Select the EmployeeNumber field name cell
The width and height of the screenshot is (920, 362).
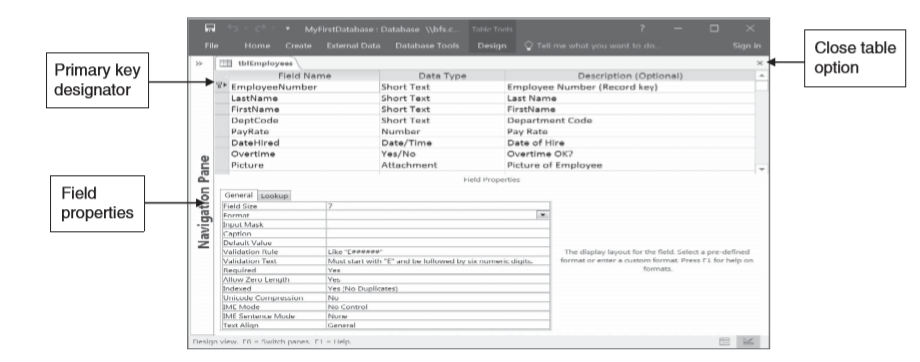pos(304,87)
